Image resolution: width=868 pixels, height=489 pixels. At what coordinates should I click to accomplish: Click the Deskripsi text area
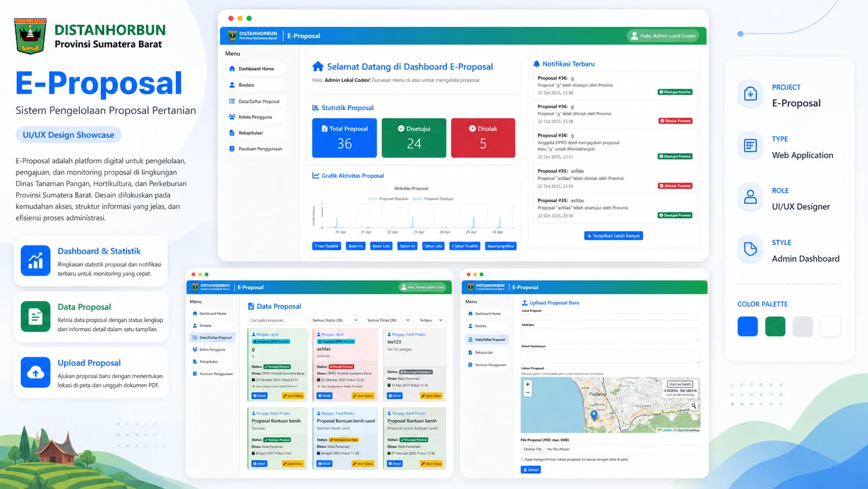coord(610,335)
